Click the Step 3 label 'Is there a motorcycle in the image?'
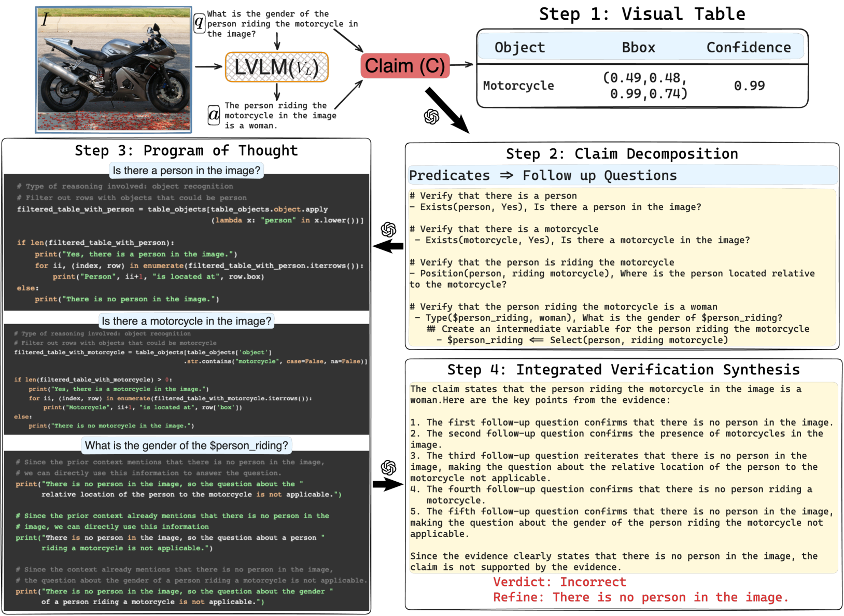This screenshot has width=844, height=616. (x=186, y=321)
